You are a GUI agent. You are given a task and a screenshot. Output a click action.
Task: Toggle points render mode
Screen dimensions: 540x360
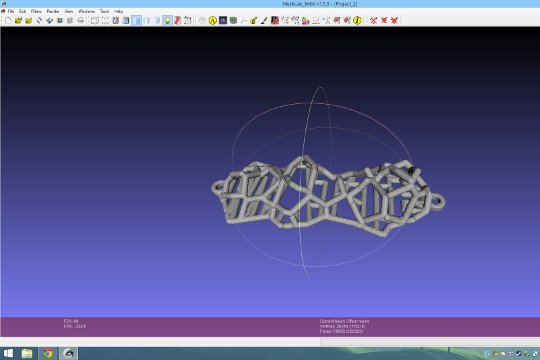point(105,21)
